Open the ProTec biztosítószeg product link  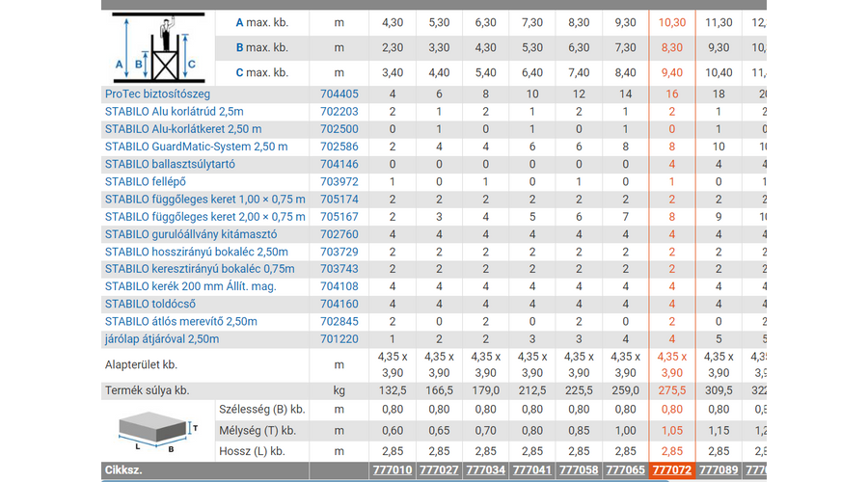pyautogui.click(x=157, y=94)
